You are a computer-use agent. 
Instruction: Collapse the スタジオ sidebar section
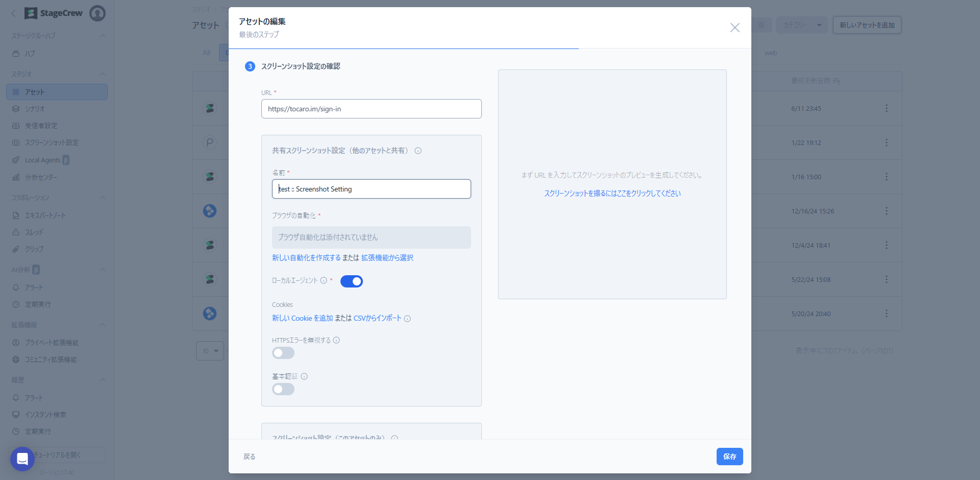pos(103,74)
